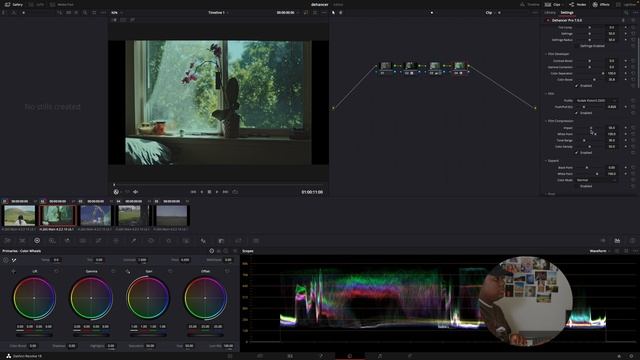Select the Color Wheels palette icon

(37, 241)
